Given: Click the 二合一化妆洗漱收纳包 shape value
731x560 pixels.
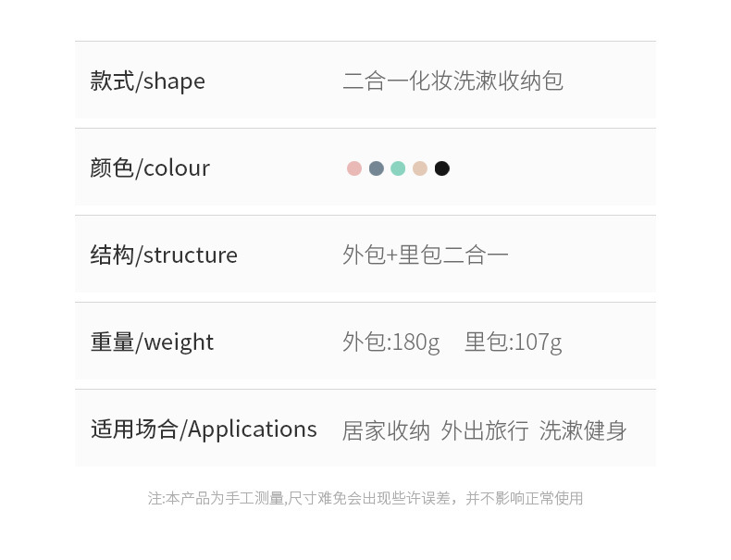Looking at the screenshot, I should (452, 81).
